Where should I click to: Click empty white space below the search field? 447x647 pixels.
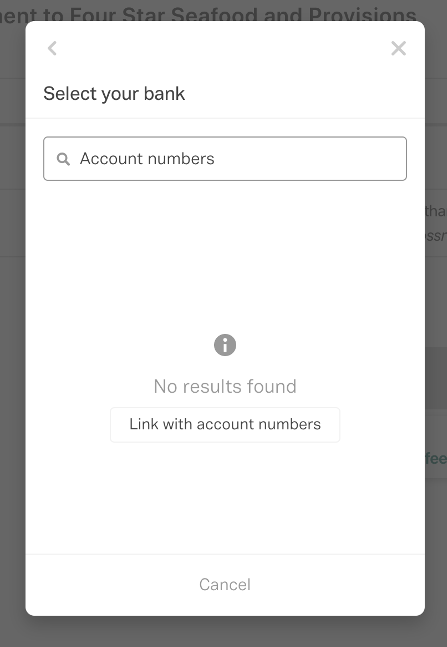click(x=225, y=256)
